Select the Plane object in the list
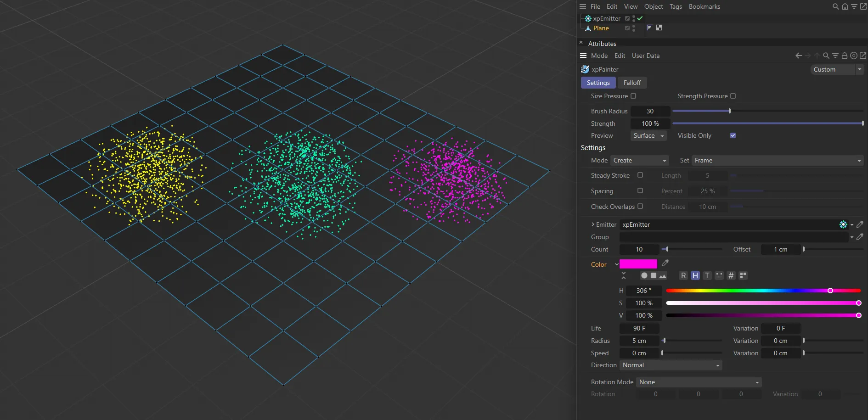The width and height of the screenshot is (868, 420). tap(601, 28)
